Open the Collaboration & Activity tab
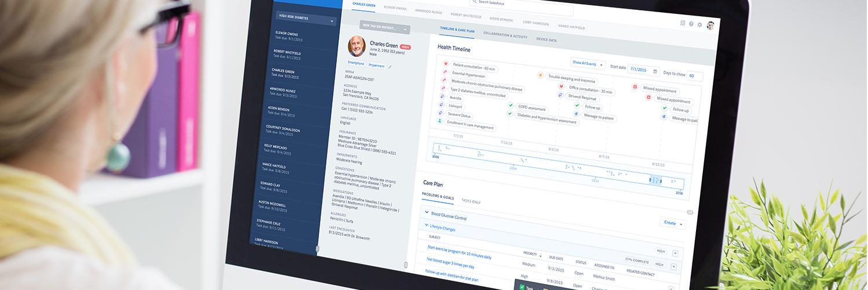The height and width of the screenshot is (290, 868). click(x=505, y=35)
